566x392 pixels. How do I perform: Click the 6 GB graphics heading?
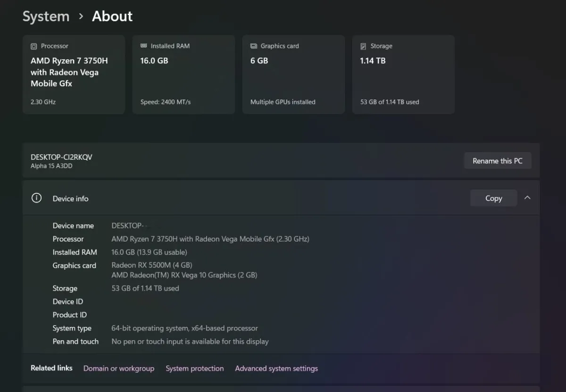pyautogui.click(x=259, y=61)
